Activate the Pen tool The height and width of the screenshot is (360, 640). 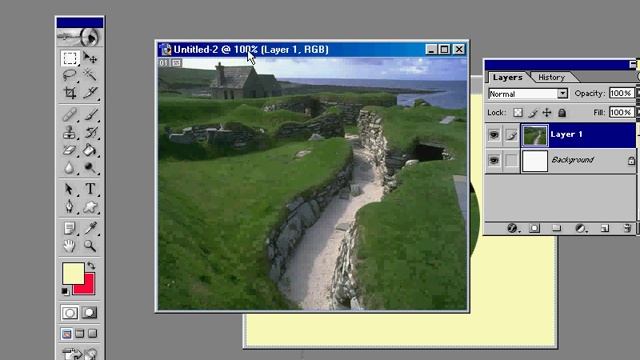(x=70, y=207)
